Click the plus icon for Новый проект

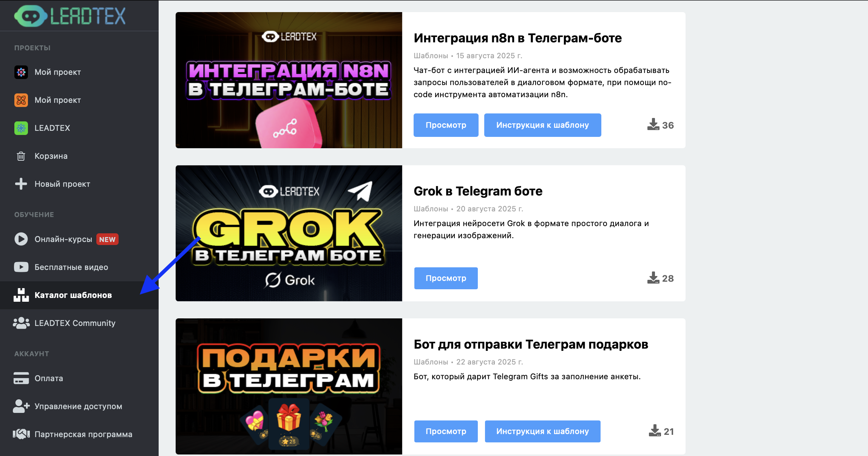[x=21, y=184]
